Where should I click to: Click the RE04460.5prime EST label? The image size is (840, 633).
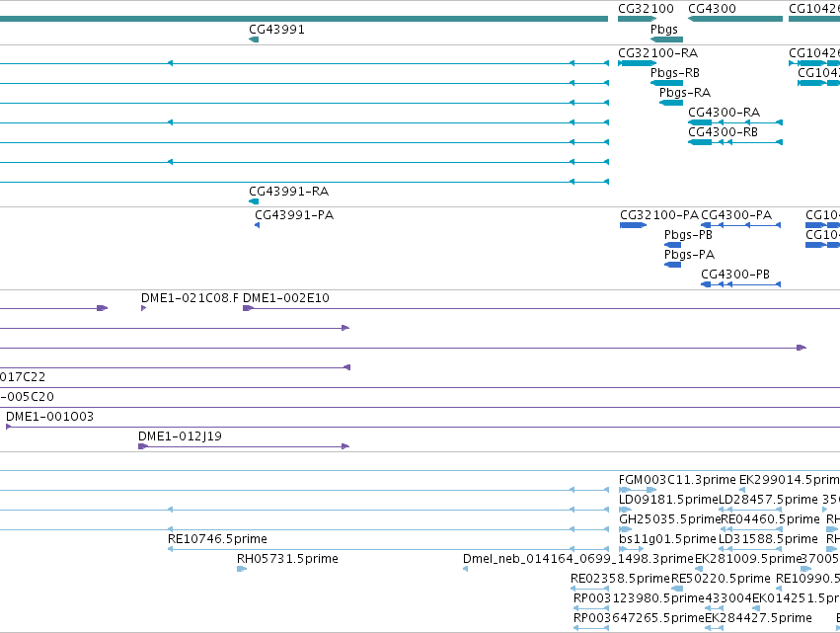[770, 519]
